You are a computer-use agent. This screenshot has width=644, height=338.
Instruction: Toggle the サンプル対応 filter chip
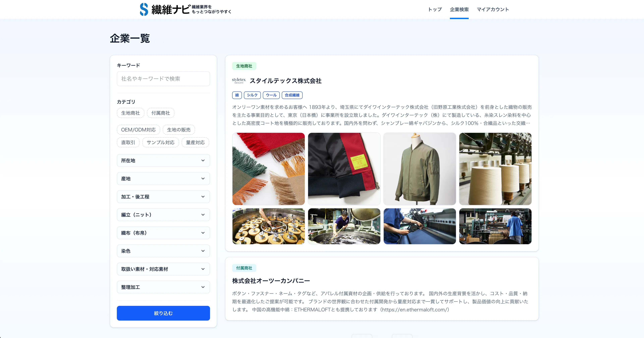(x=161, y=142)
